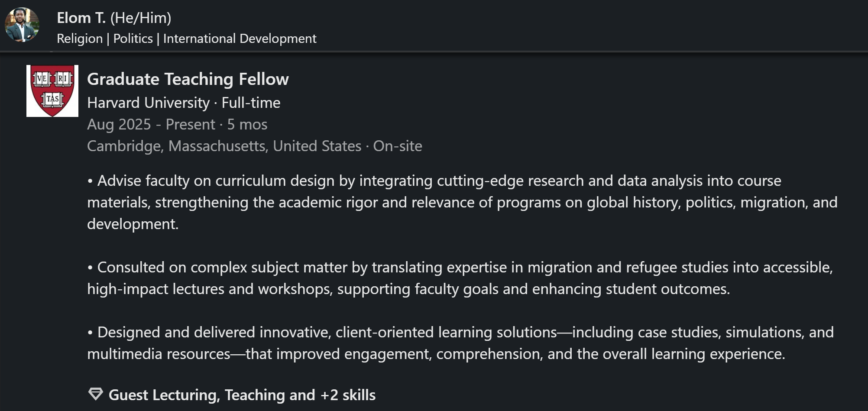Click the word Politics in the headline

(x=133, y=39)
